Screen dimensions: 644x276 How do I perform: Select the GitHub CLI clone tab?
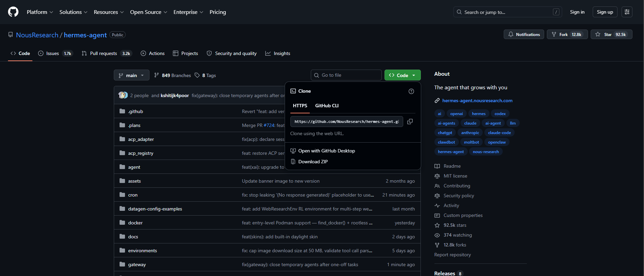[x=327, y=106]
